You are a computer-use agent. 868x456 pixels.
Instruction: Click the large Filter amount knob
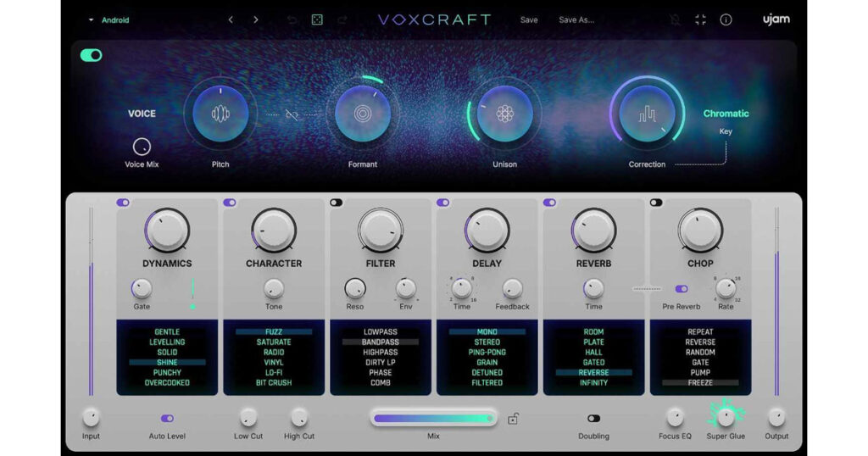[x=381, y=231]
